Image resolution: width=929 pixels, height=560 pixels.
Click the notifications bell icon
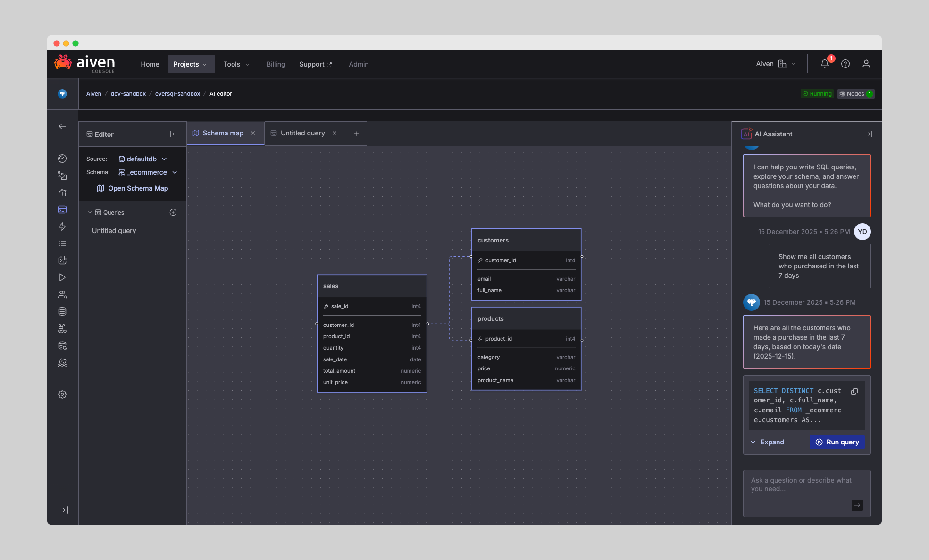[x=824, y=64]
